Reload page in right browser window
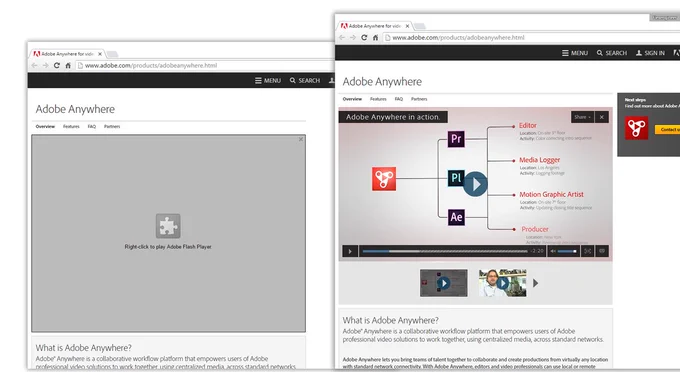The width and height of the screenshot is (680, 372). pos(364,38)
